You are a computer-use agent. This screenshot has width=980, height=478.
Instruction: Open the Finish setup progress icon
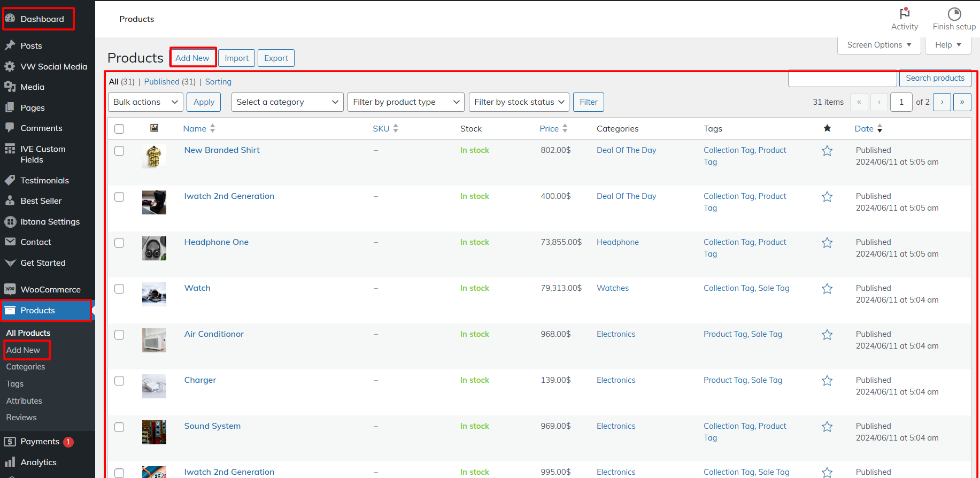[x=954, y=14]
